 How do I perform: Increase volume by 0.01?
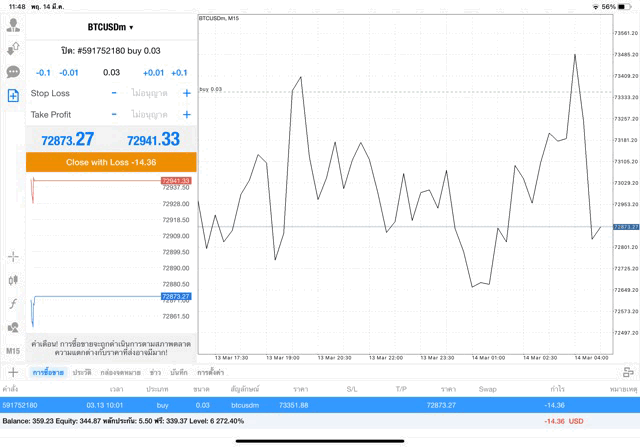coord(153,73)
